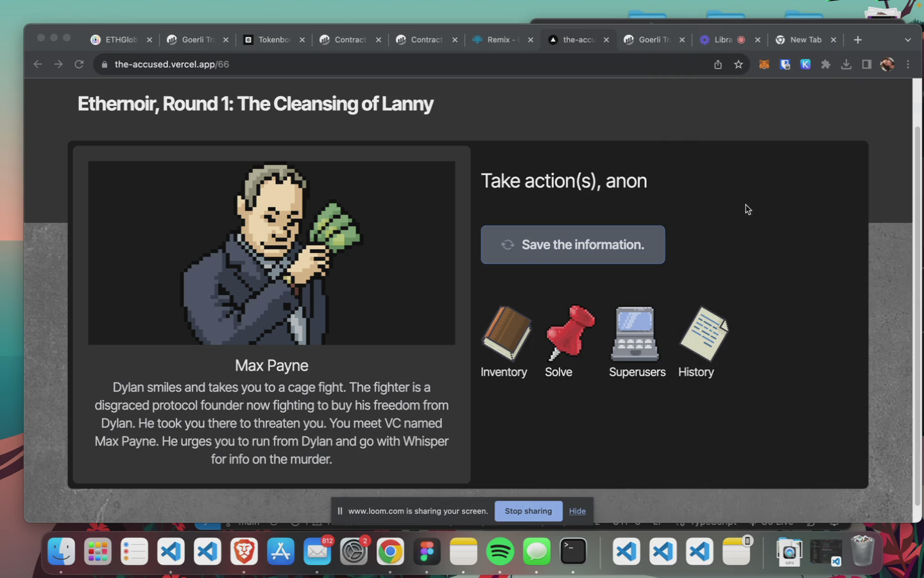Viewport: 924px width, 578px height.
Task: Open Google Chrome from the dock
Action: point(390,552)
